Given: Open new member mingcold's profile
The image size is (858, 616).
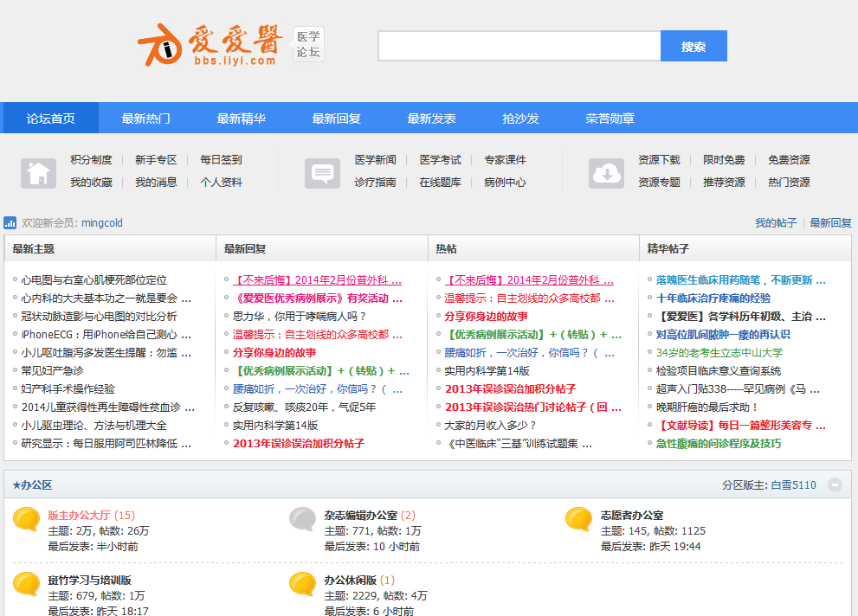Looking at the screenshot, I should point(102,223).
